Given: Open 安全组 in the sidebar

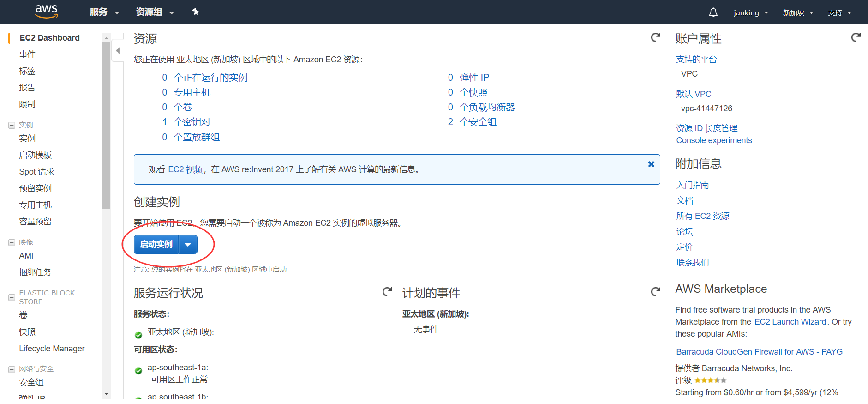Looking at the screenshot, I should (x=31, y=382).
